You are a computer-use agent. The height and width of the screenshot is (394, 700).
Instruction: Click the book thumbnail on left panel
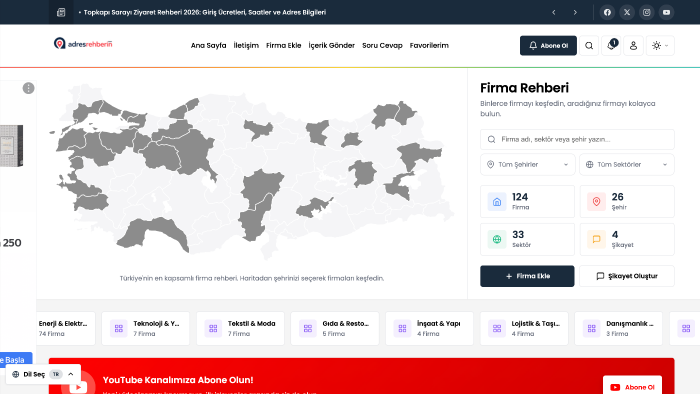point(11,146)
